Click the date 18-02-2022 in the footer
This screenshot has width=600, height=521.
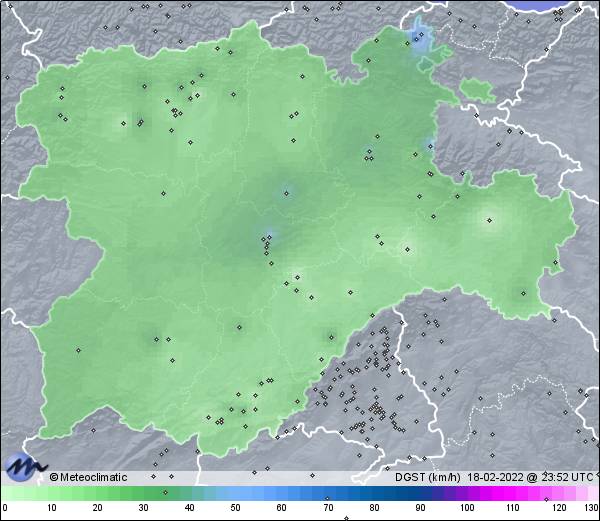496,477
